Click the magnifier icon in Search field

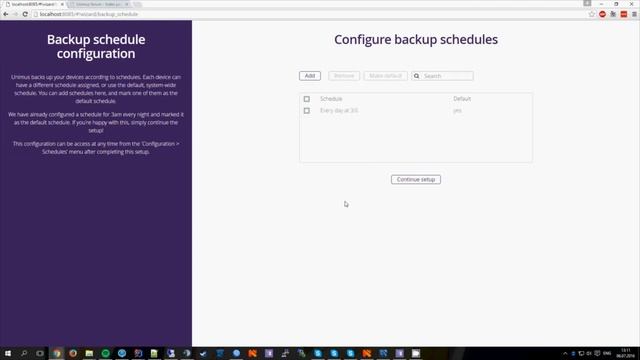pyautogui.click(x=416, y=76)
